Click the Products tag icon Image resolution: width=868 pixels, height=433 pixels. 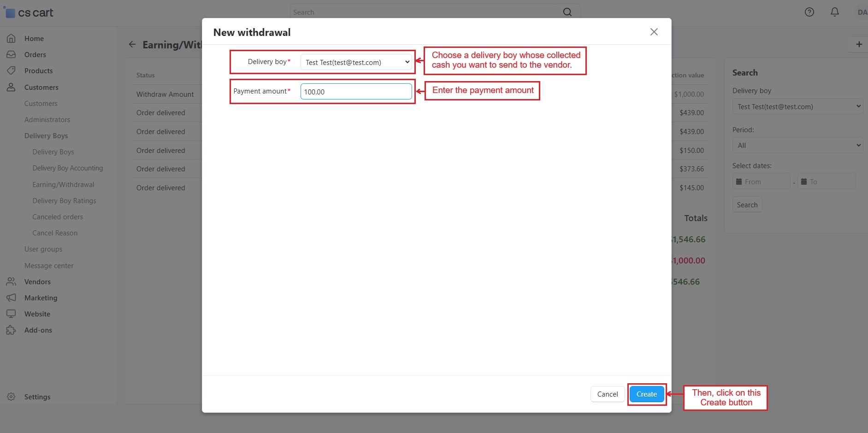coord(11,71)
